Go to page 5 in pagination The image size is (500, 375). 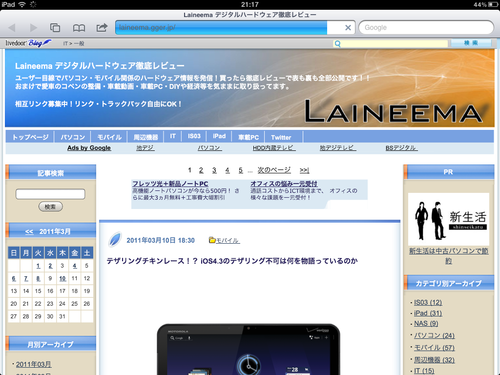[x=241, y=170]
